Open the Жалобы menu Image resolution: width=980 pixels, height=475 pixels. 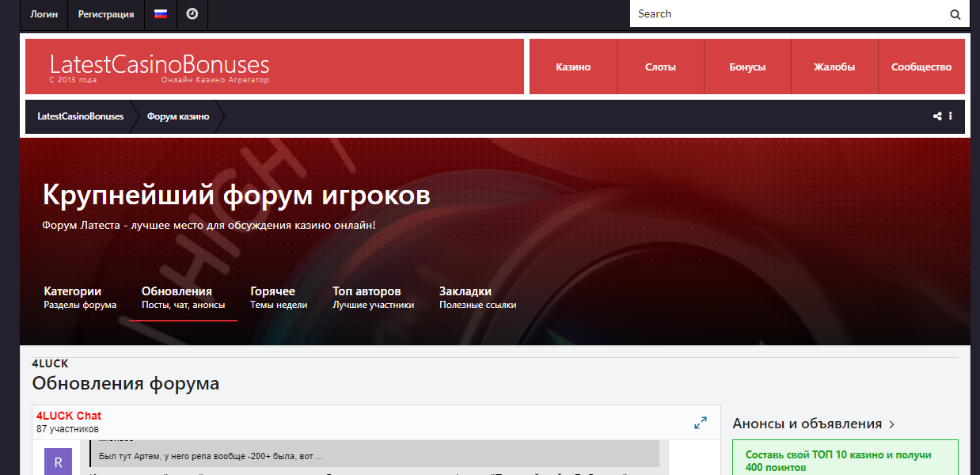(834, 67)
